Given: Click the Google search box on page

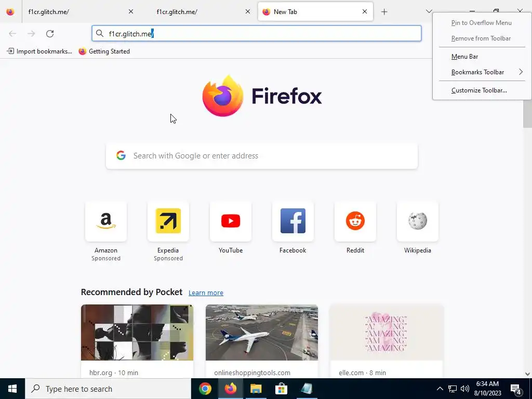Looking at the screenshot, I should click(x=262, y=156).
